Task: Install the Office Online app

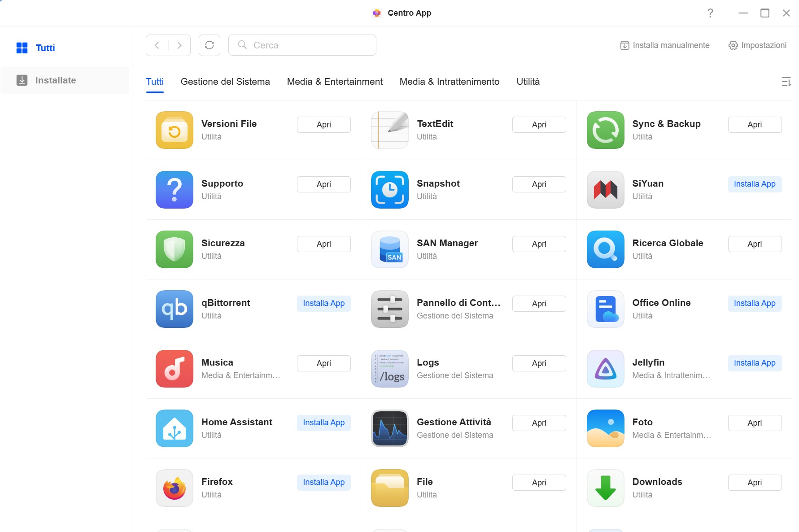Action: tap(755, 304)
